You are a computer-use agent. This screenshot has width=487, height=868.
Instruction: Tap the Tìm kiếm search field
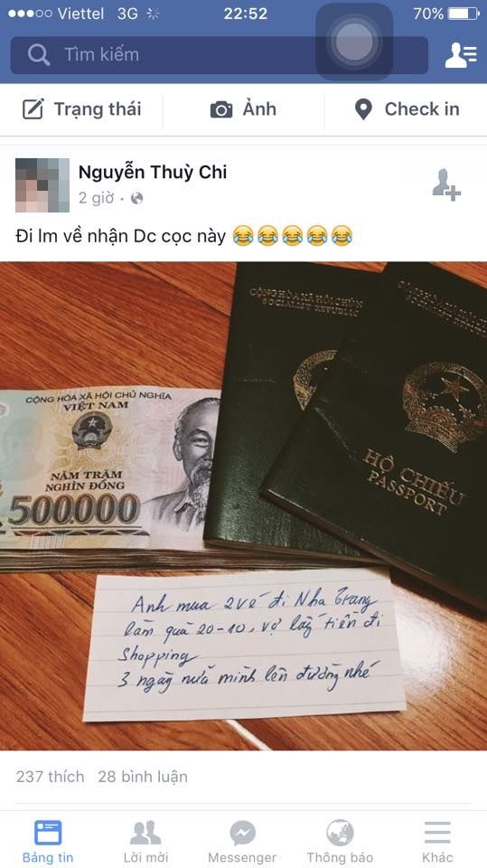220,55
